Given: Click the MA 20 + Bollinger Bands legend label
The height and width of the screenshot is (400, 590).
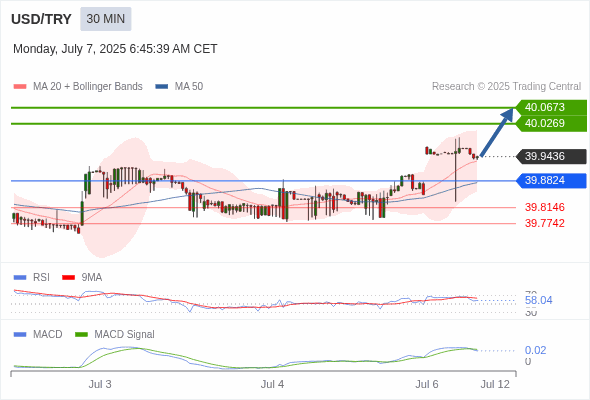Looking at the screenshot, I should (88, 87).
